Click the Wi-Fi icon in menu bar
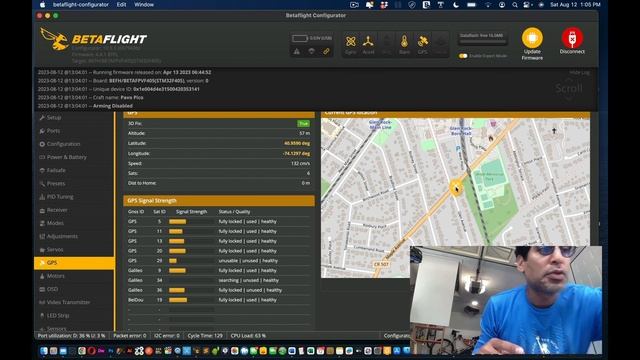Viewport: 640px width, 360px height. pos(487,4)
